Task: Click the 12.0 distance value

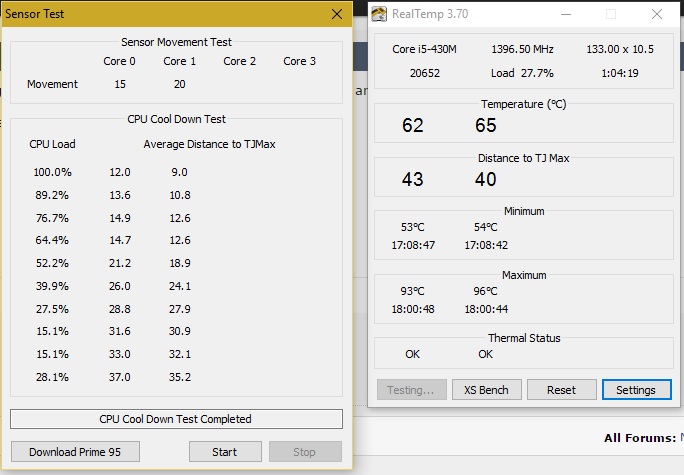Action: (x=120, y=172)
